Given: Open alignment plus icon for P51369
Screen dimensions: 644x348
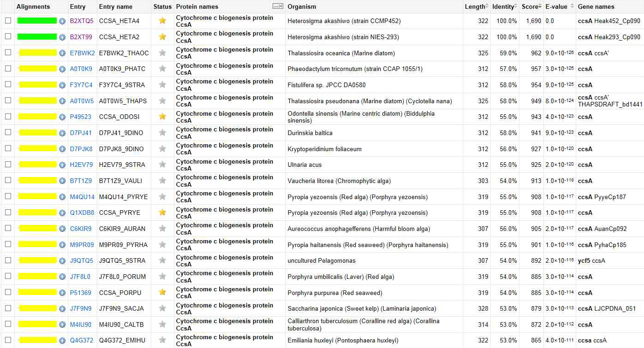Looking at the screenshot, I should tap(62, 293).
